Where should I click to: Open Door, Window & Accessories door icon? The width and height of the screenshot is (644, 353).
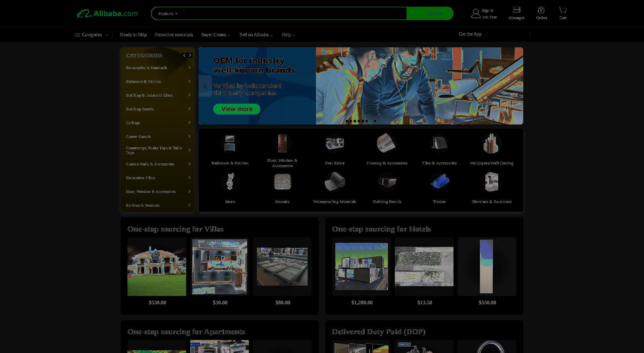pyautogui.click(x=282, y=143)
